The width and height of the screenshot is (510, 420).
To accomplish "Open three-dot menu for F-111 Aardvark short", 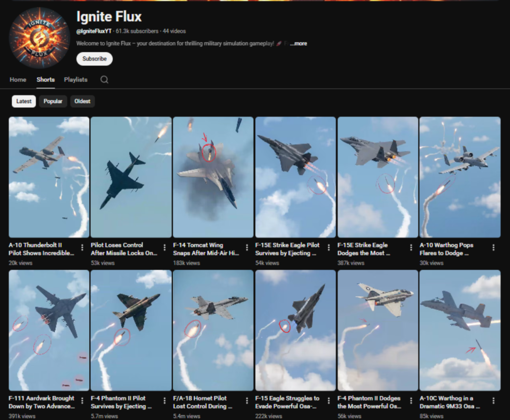I will (x=82, y=401).
